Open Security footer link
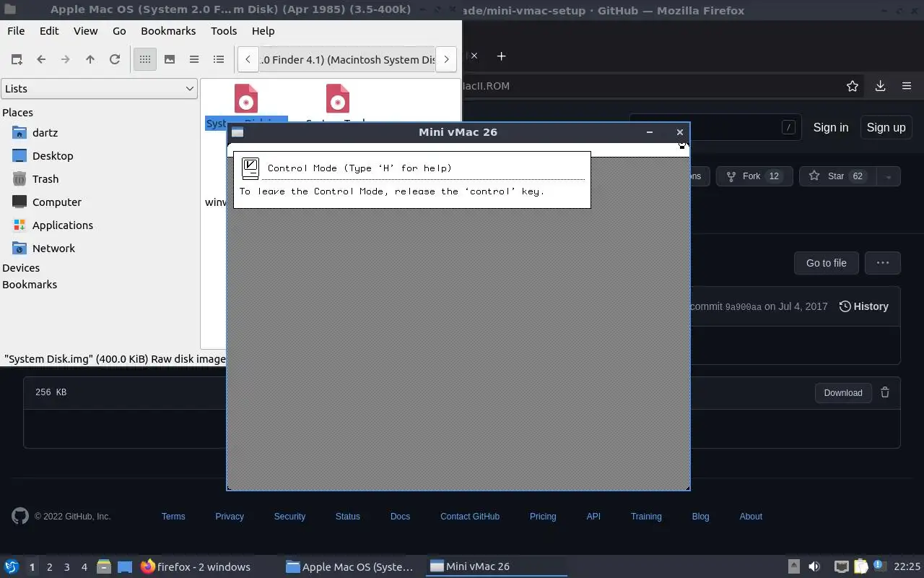924x578 pixels. click(289, 517)
